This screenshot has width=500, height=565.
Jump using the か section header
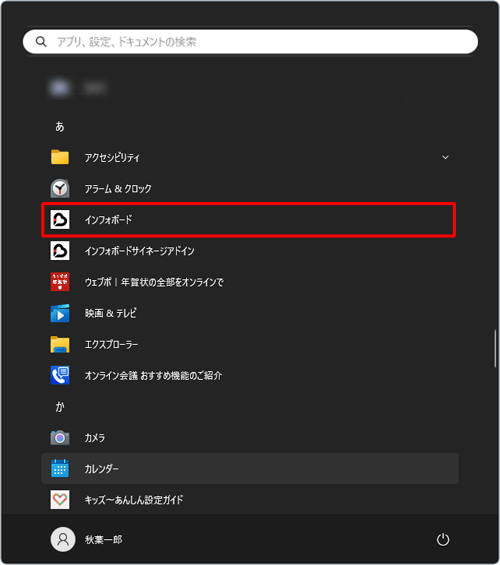click(60, 406)
